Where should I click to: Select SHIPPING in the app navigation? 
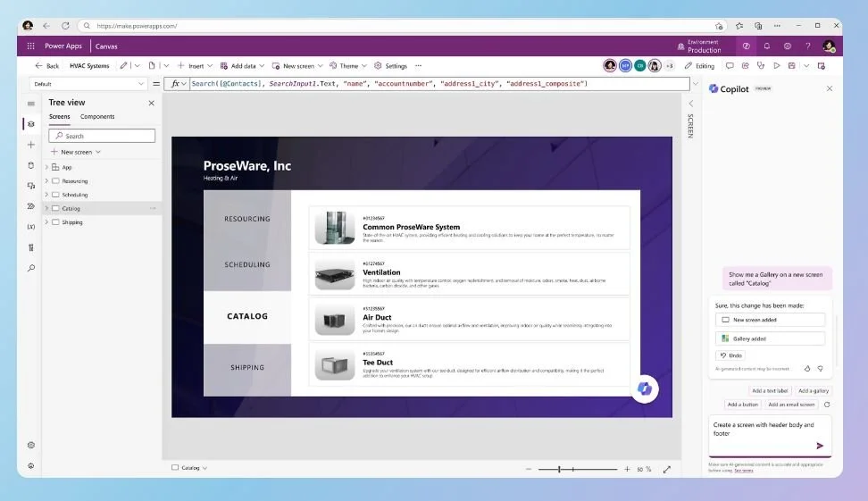(246, 368)
